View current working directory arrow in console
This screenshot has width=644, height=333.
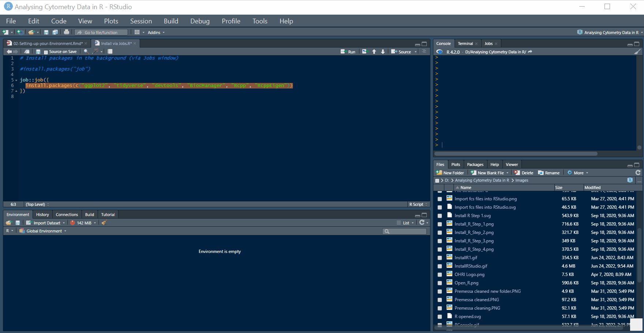click(530, 52)
